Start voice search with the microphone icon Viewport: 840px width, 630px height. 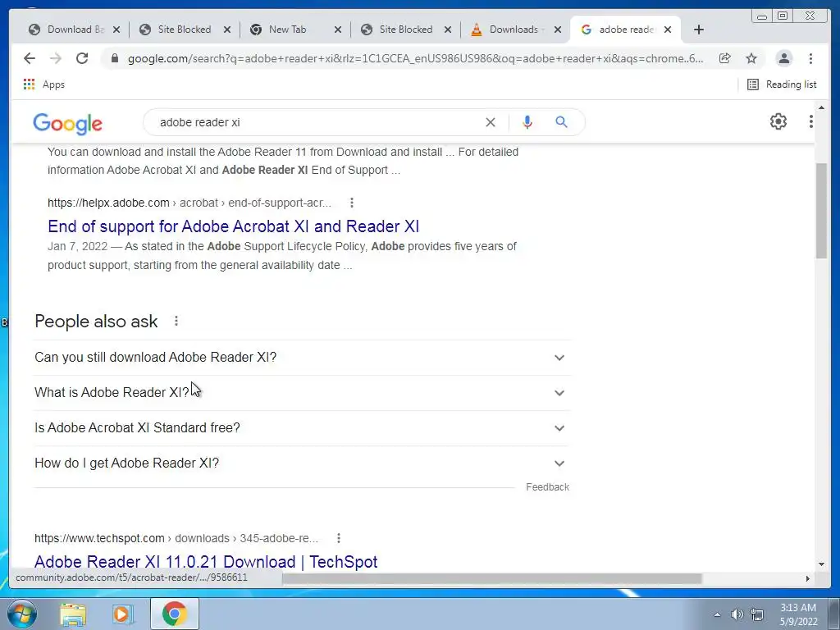pyautogui.click(x=527, y=122)
